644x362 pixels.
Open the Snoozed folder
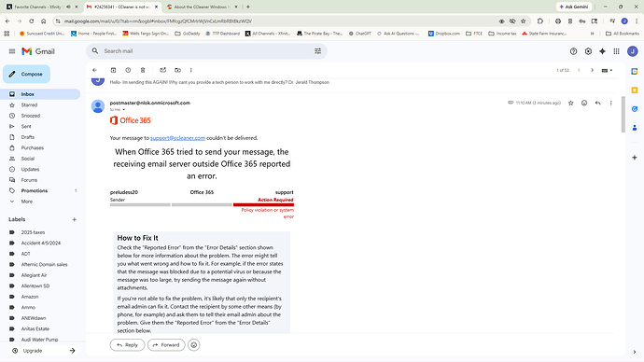(31, 116)
